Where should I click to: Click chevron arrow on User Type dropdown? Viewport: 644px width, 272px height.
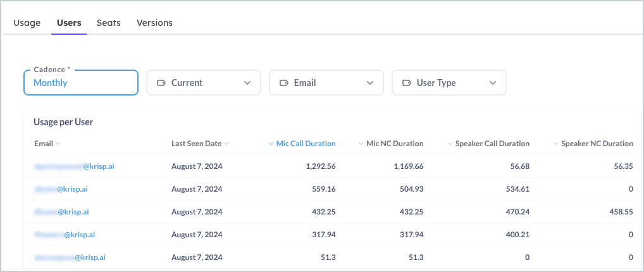(x=493, y=83)
